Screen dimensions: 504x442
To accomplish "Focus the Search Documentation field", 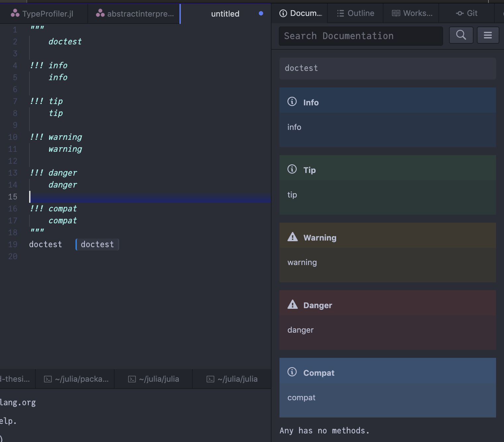I will 361,36.
